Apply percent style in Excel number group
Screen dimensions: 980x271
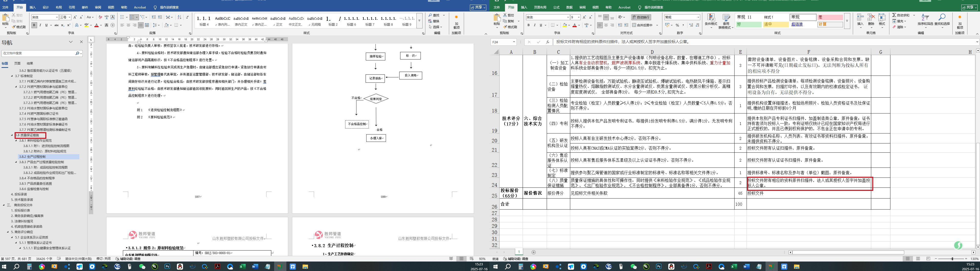(677, 25)
